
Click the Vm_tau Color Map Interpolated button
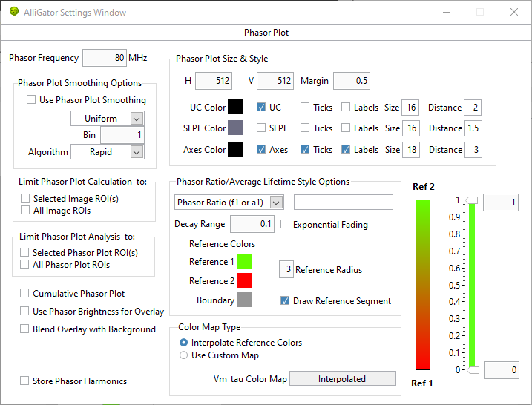coord(342,378)
